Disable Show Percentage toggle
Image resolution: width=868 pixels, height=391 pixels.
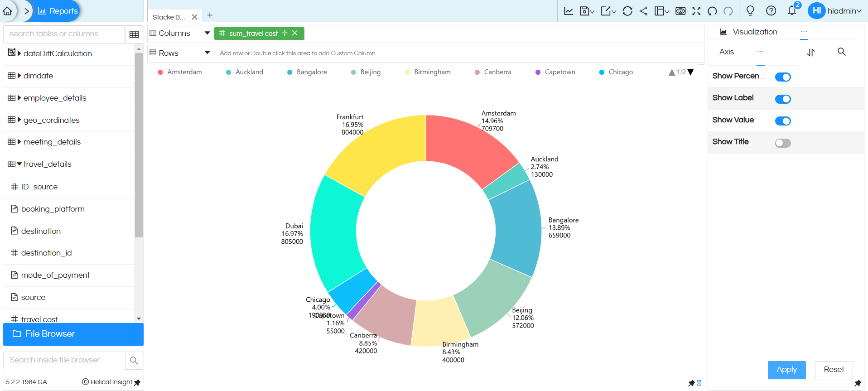point(783,77)
